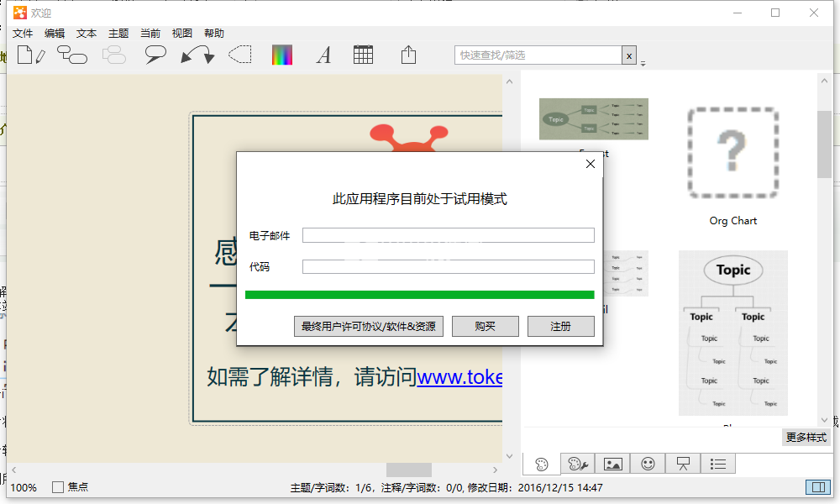
Task: Add a dashed boundary shape
Action: 240,55
